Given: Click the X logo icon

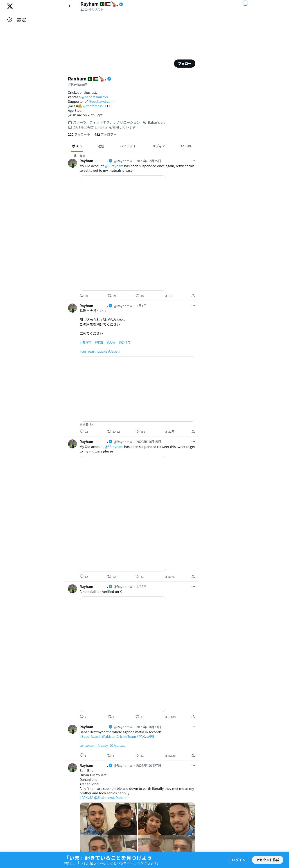Looking at the screenshot, I should pos(10,6).
